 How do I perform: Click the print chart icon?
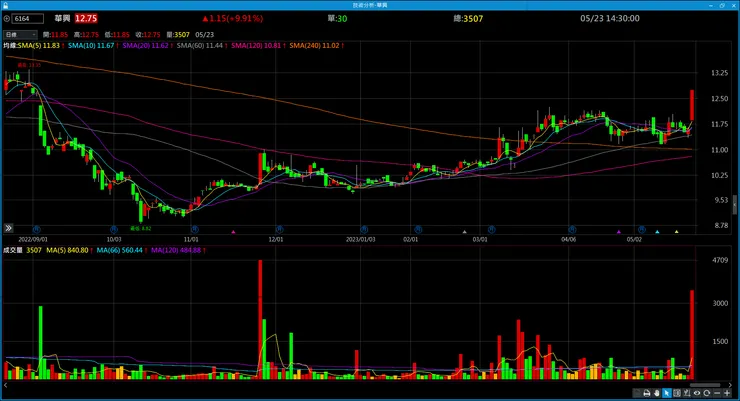[x=647, y=393]
